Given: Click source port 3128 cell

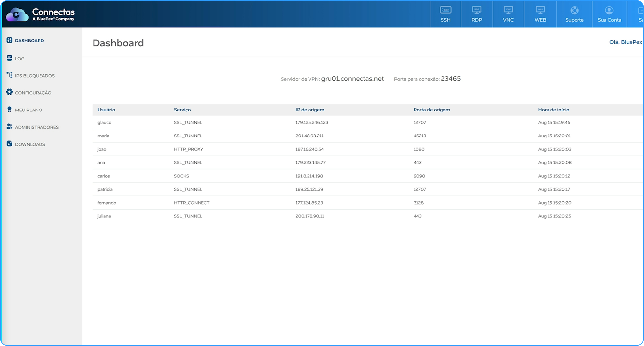Looking at the screenshot, I should (x=418, y=203).
